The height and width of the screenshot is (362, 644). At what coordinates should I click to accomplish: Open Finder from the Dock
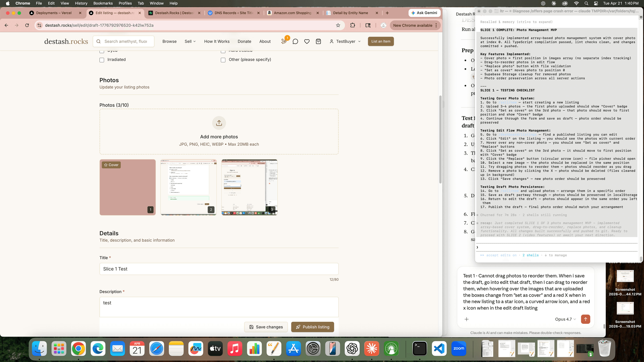pos(39,349)
